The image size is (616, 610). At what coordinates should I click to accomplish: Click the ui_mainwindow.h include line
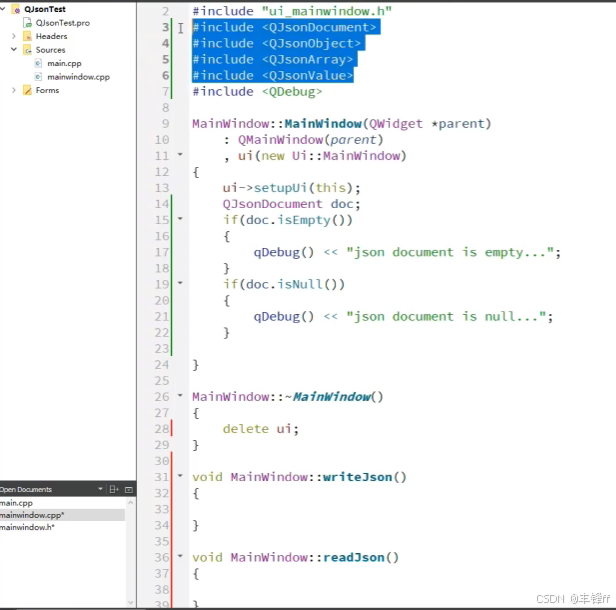[292, 11]
